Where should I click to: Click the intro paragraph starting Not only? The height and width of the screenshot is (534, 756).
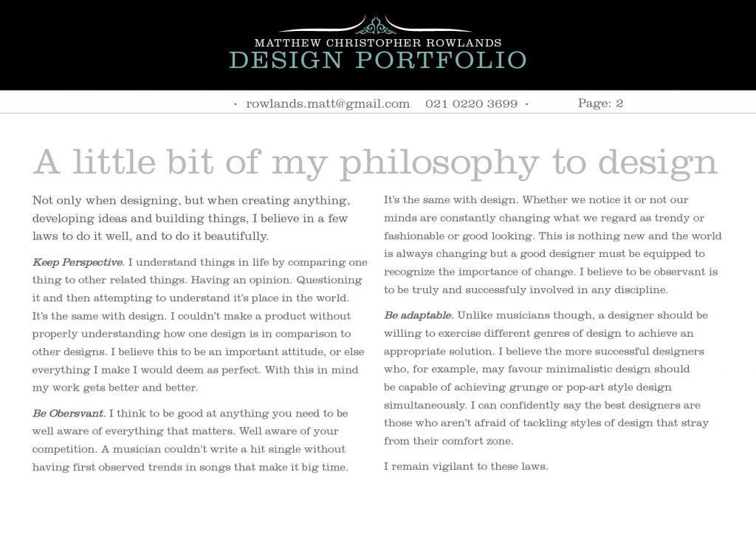coord(191,218)
